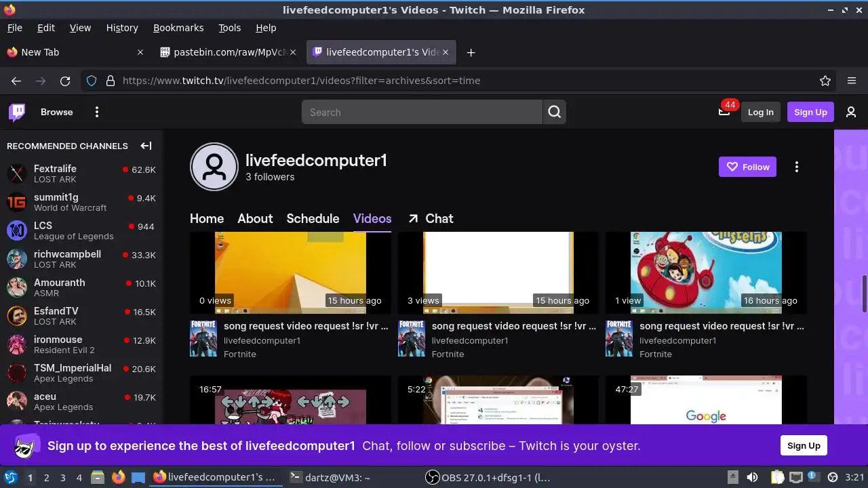868x488 pixels.
Task: Click the page vertical scrollbar thumb
Action: coord(864,293)
